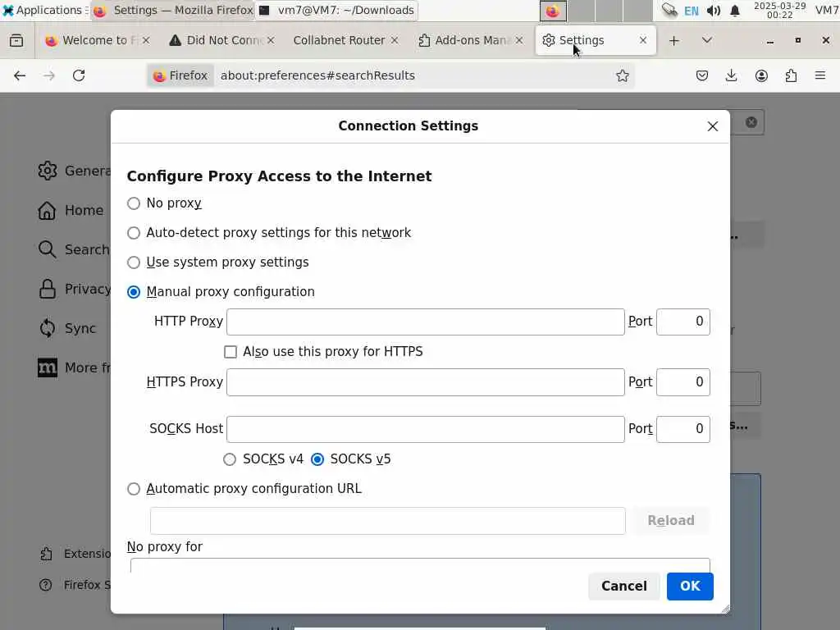The width and height of the screenshot is (840, 630).
Task: Choose SOCKS v4 radio button
Action: point(230,459)
